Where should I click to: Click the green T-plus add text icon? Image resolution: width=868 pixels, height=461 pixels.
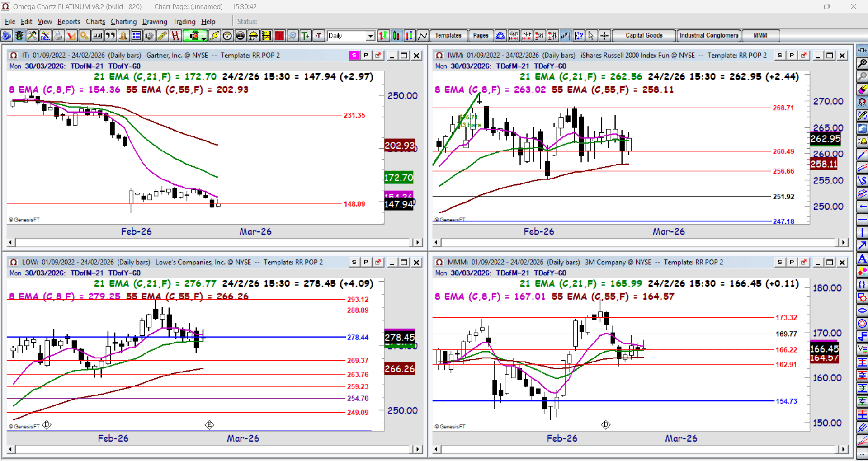pos(306,36)
